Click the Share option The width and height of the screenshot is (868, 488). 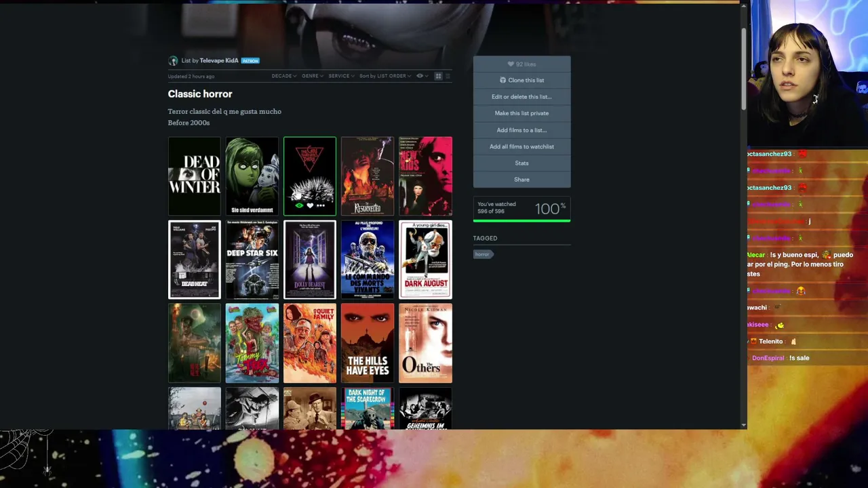point(521,180)
